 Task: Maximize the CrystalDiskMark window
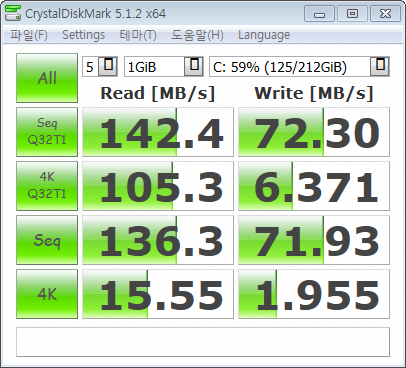352,14
